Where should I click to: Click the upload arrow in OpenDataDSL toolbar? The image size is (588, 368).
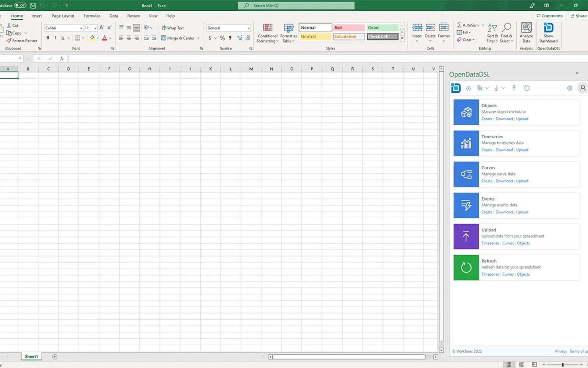pos(514,88)
